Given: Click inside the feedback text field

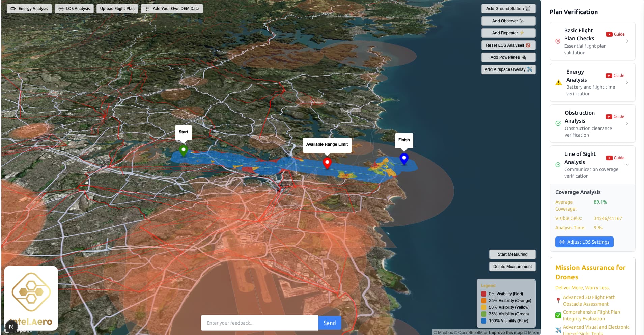Looking at the screenshot, I should pos(259,323).
